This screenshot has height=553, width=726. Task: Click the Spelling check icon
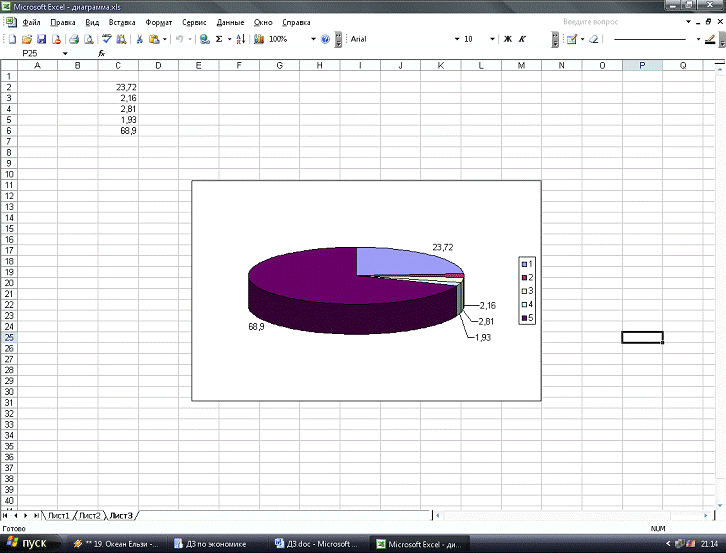[x=107, y=39]
